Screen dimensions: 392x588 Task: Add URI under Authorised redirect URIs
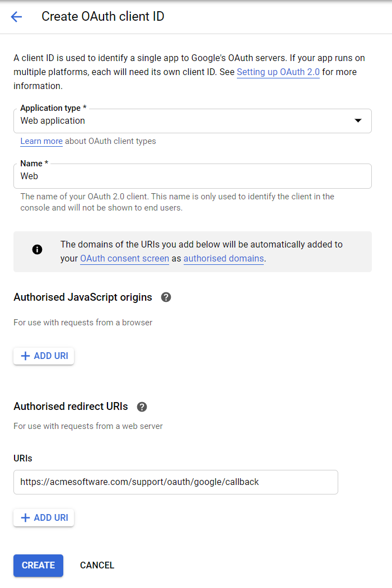tap(44, 518)
